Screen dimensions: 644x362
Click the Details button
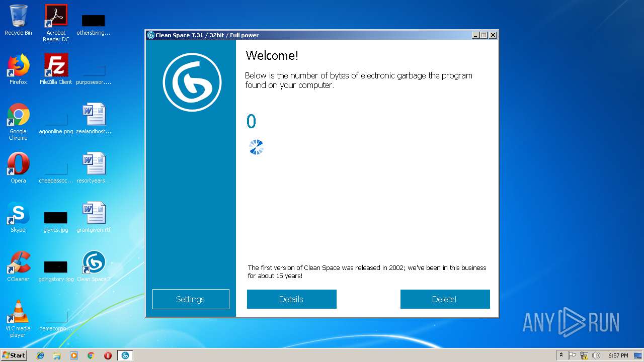click(291, 299)
